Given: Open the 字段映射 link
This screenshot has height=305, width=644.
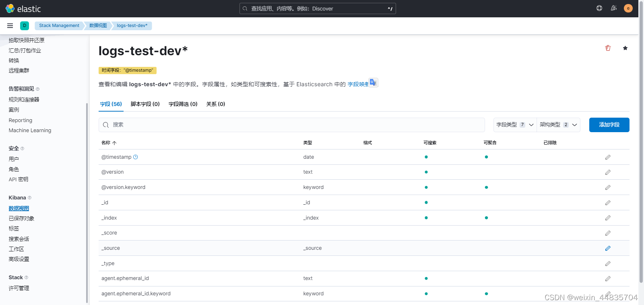Looking at the screenshot, I should coord(358,84).
